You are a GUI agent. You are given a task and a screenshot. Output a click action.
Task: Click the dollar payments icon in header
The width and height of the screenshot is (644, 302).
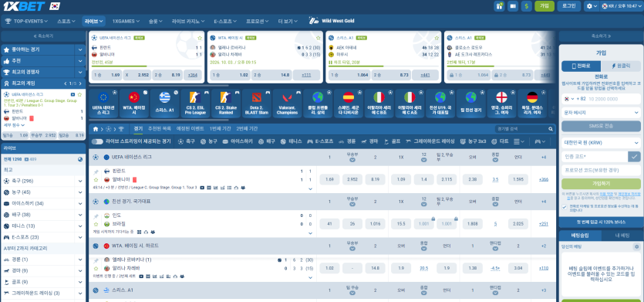(x=526, y=6)
